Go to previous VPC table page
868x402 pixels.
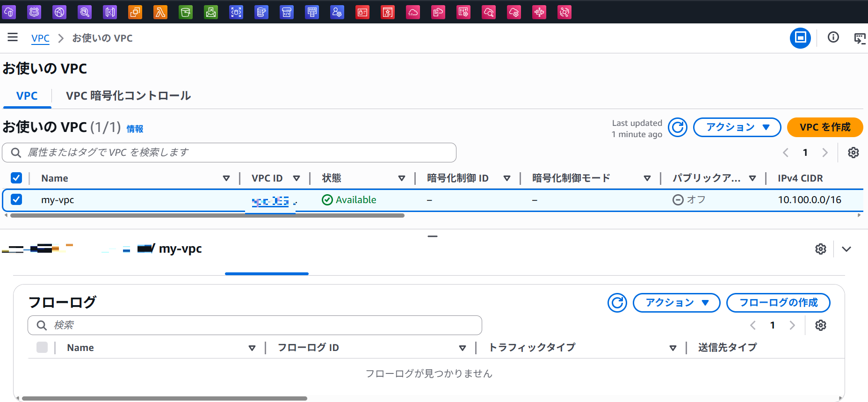pyautogui.click(x=786, y=153)
